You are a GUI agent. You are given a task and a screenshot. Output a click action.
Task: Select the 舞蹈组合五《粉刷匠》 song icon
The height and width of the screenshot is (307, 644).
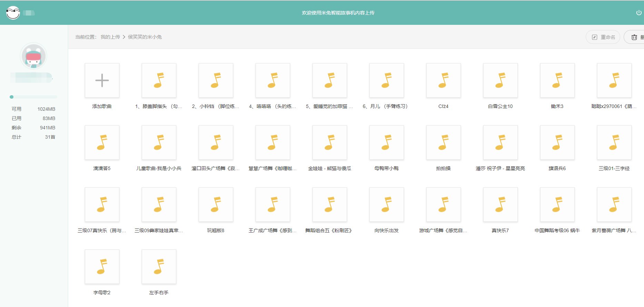330,205
